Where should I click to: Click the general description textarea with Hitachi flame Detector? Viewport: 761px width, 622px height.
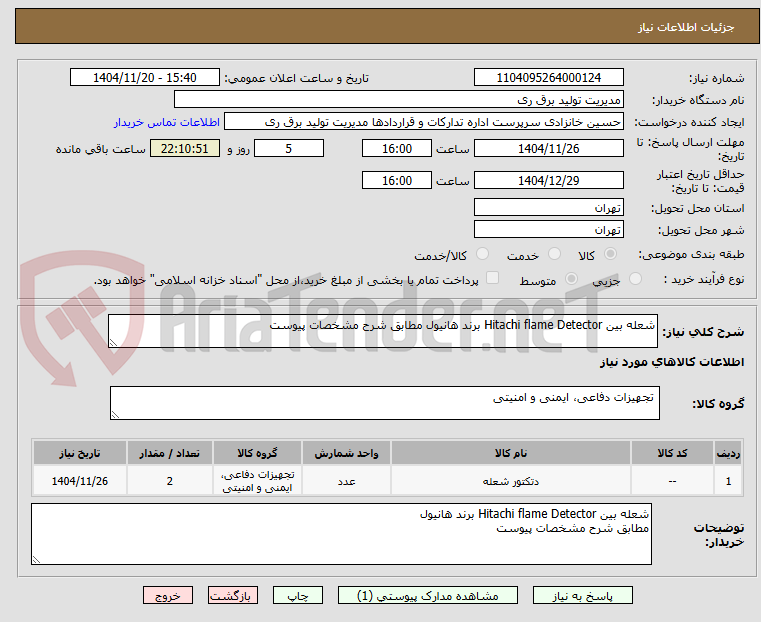[x=382, y=331]
